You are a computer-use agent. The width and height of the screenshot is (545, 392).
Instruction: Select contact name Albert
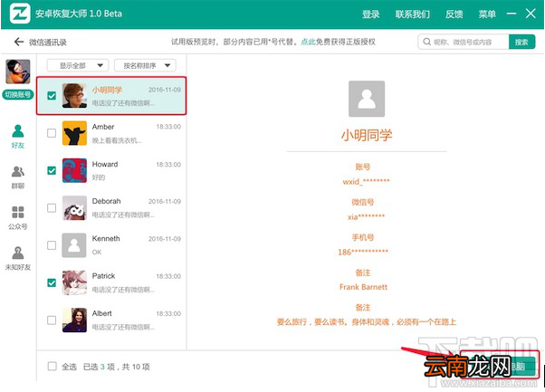point(101,313)
